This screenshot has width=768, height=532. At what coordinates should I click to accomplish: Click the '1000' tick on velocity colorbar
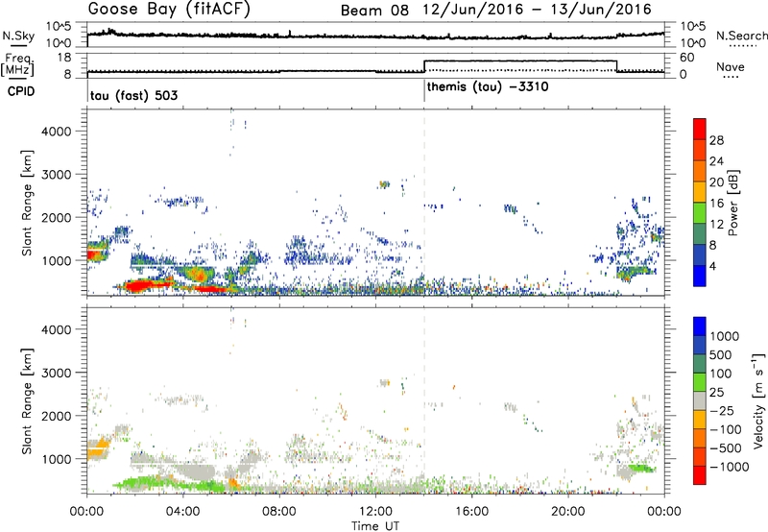[x=725, y=336]
